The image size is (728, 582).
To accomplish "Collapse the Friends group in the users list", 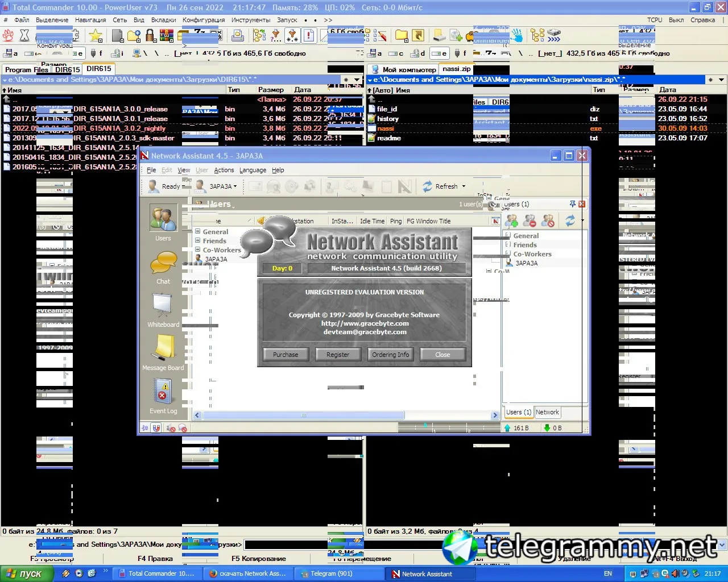I will pyautogui.click(x=197, y=240).
